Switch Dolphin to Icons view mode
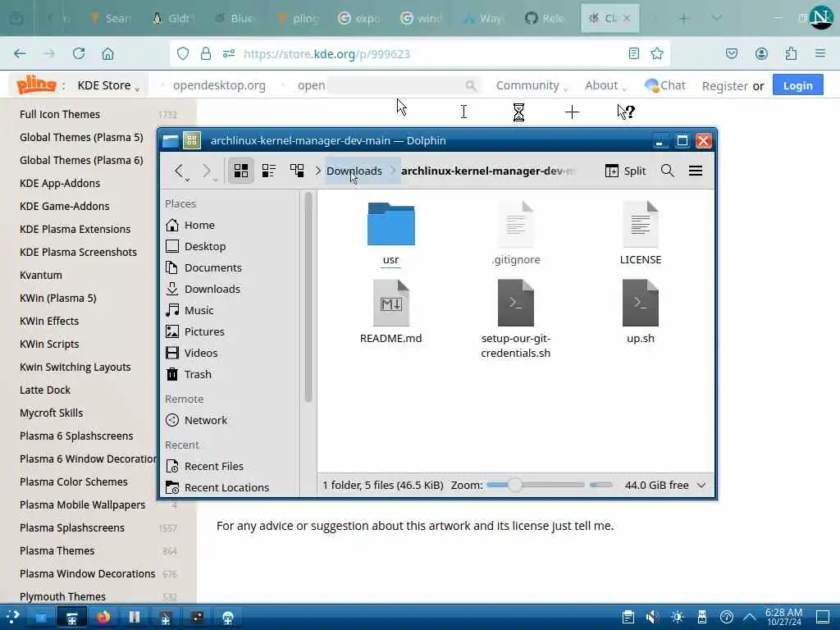Image resolution: width=840 pixels, height=630 pixels. pyautogui.click(x=241, y=171)
